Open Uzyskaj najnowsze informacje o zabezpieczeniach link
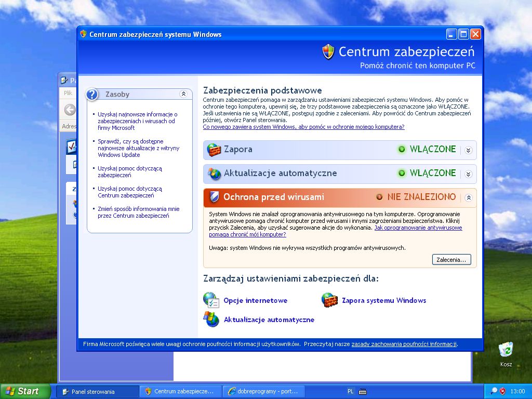 click(137, 121)
